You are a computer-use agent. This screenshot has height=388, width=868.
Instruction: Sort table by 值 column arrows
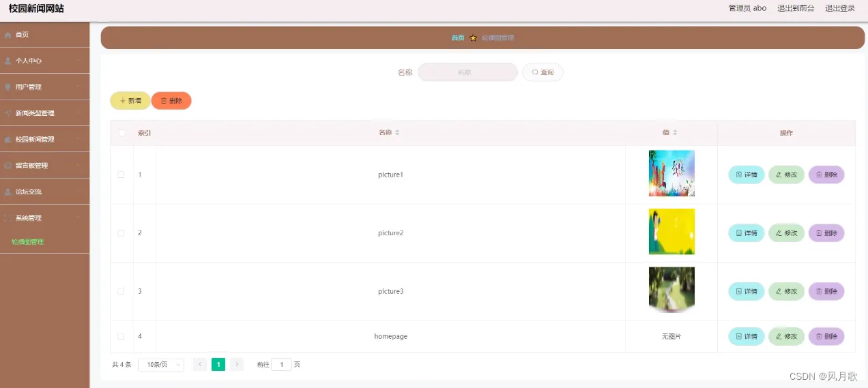(675, 132)
